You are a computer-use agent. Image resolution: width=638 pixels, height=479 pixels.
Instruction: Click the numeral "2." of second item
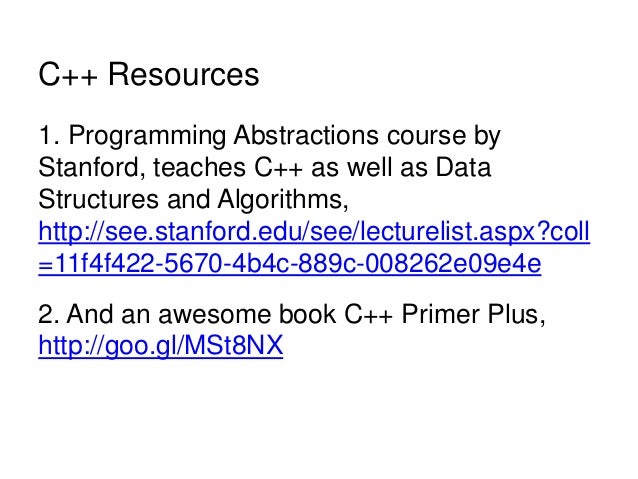click(49, 315)
